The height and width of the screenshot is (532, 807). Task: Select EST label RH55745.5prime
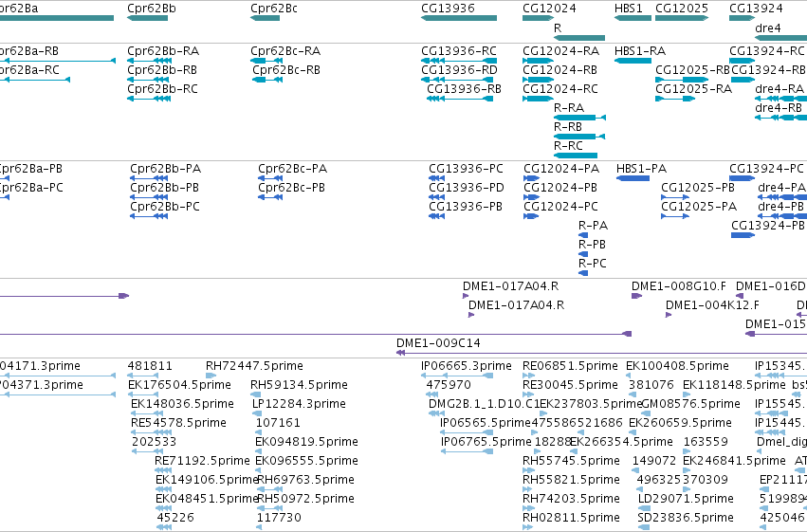point(571,462)
